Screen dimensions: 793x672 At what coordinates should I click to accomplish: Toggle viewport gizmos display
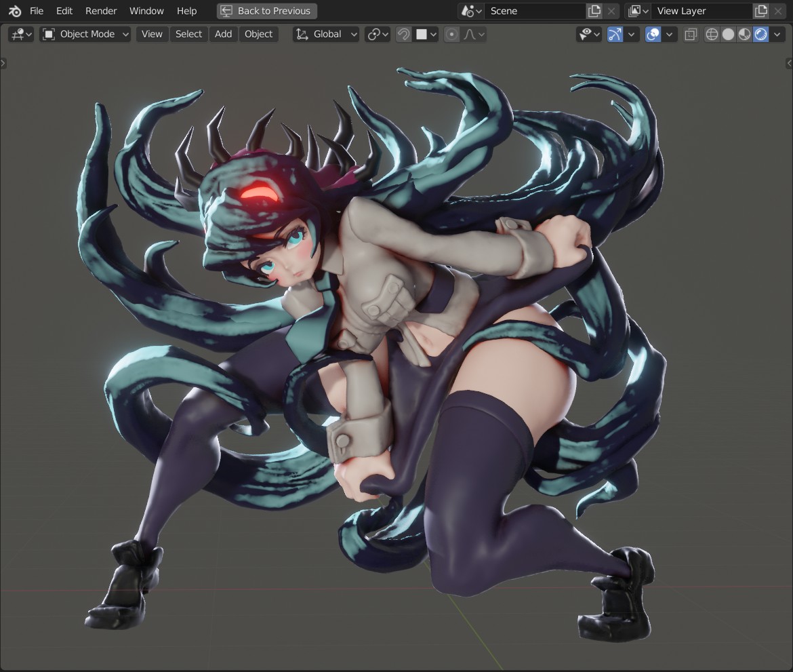pyautogui.click(x=615, y=34)
